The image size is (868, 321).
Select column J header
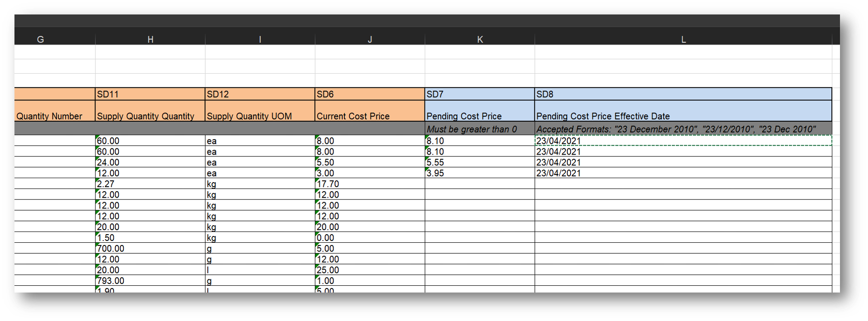[x=370, y=39]
